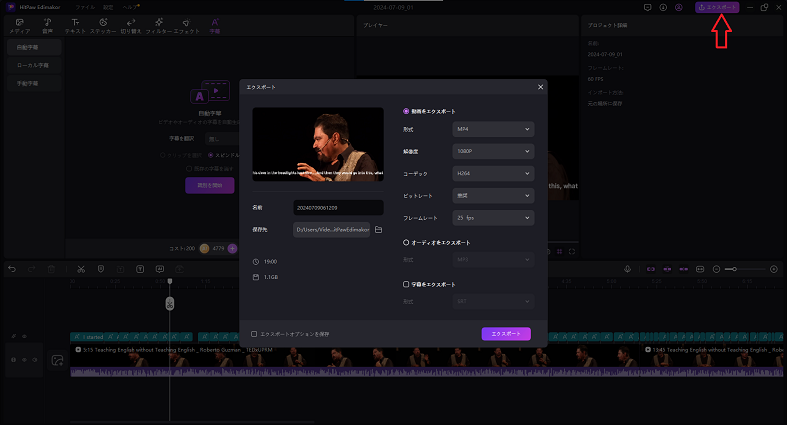Click the scissors split icon on timeline toolbar
Viewport: 787px width, 425px height.
80,268
